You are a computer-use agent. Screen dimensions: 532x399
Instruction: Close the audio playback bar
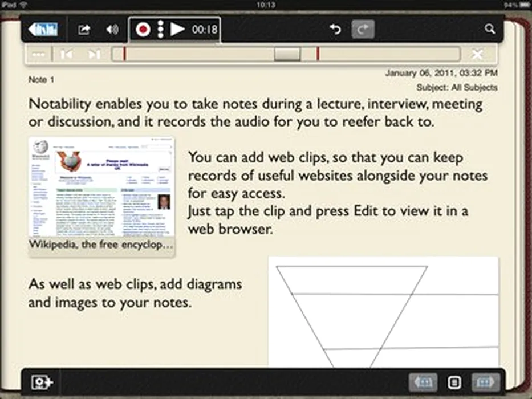tap(477, 54)
